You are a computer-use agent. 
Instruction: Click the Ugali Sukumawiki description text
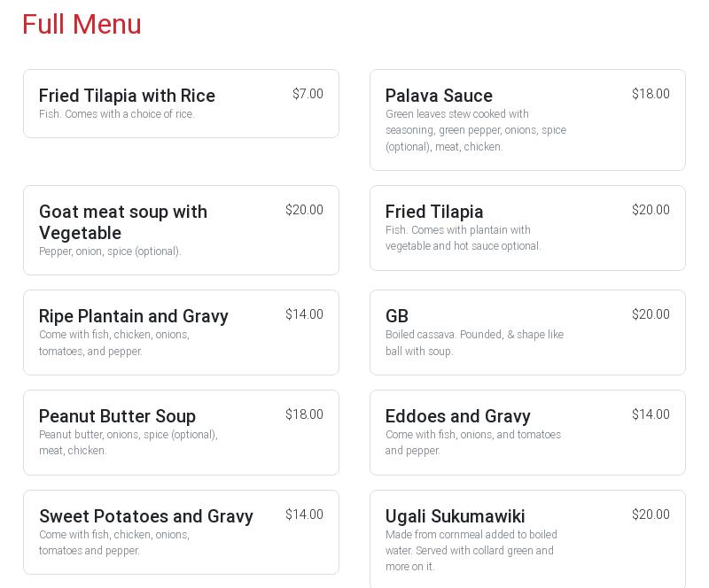click(471, 551)
